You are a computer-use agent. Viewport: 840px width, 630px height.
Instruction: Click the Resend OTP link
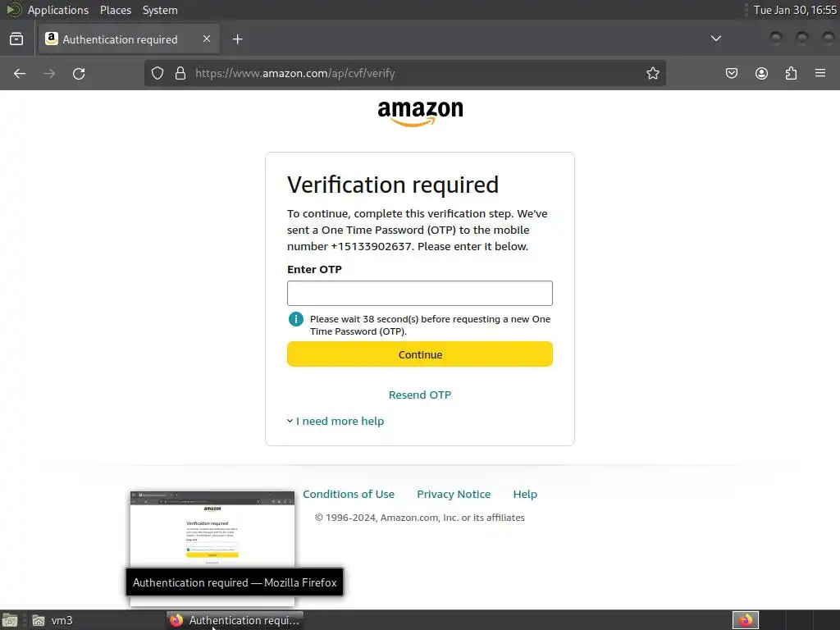(420, 395)
